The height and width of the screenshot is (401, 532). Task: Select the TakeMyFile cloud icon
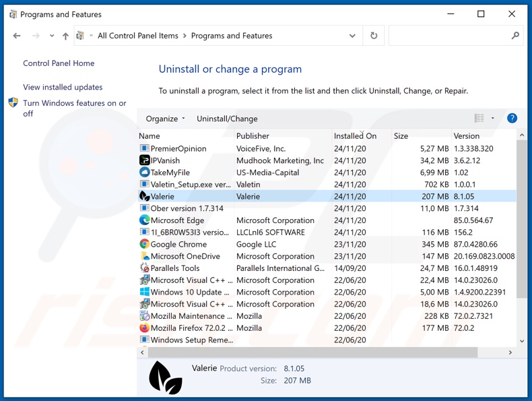tap(144, 173)
